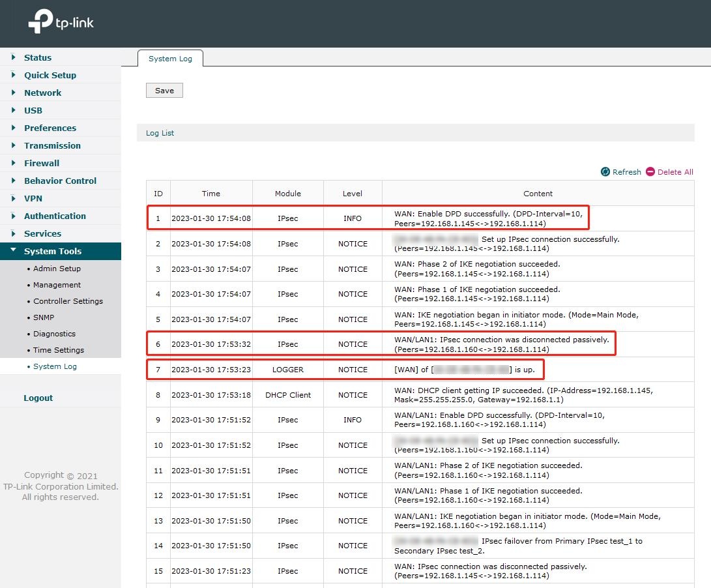
Task: Open Admin Setup under System Tools
Action: (57, 269)
